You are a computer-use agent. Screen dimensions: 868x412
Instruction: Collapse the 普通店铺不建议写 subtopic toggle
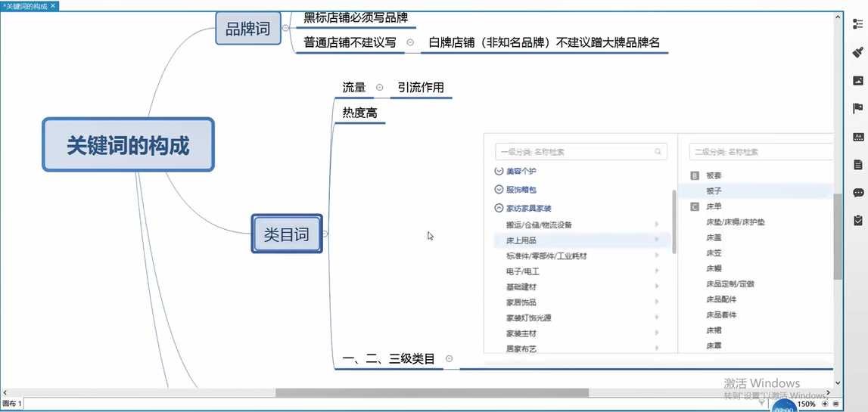410,42
